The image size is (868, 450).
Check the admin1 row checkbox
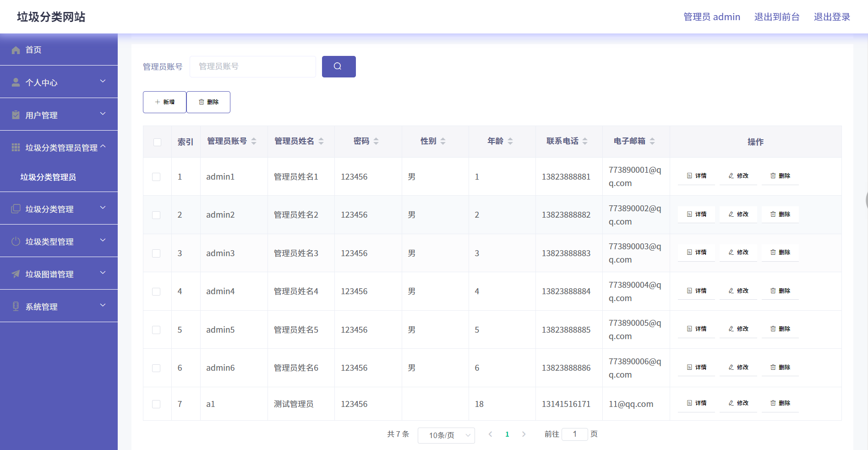coord(156,177)
